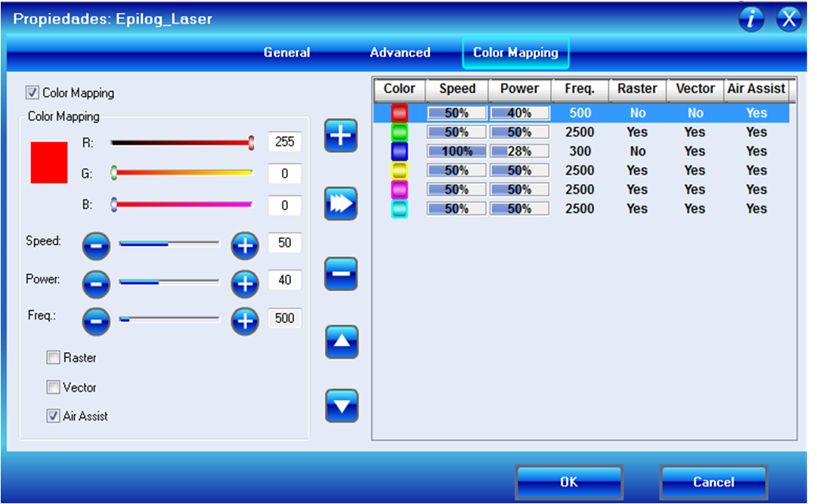Screen dimensions: 817x504
Task: Remove selected color with minus icon
Action: point(341,273)
